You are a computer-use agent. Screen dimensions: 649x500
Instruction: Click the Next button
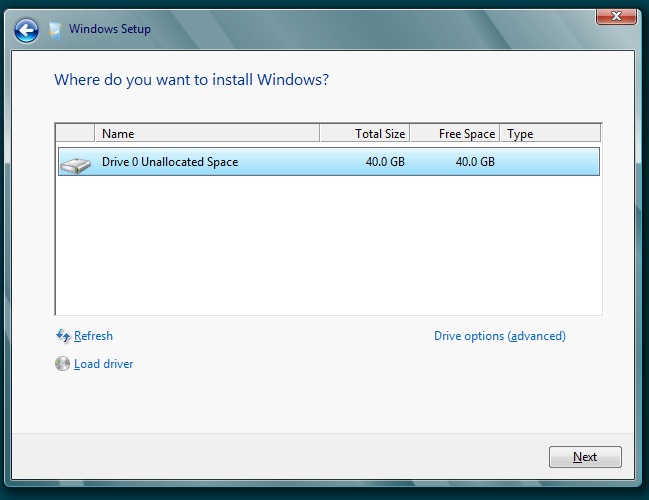click(x=585, y=457)
